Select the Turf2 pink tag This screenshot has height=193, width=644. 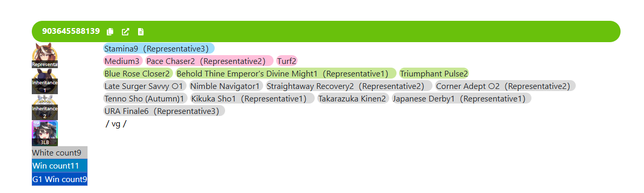pos(287,61)
